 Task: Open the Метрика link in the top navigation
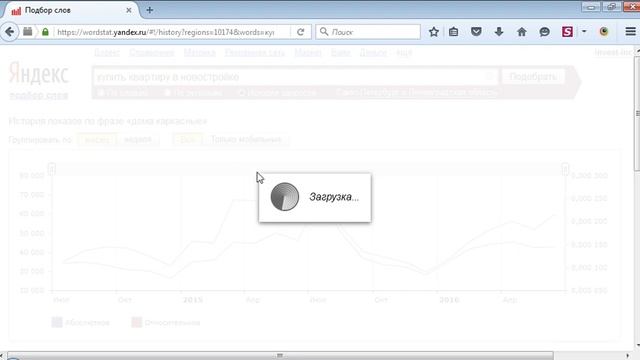click(200, 53)
